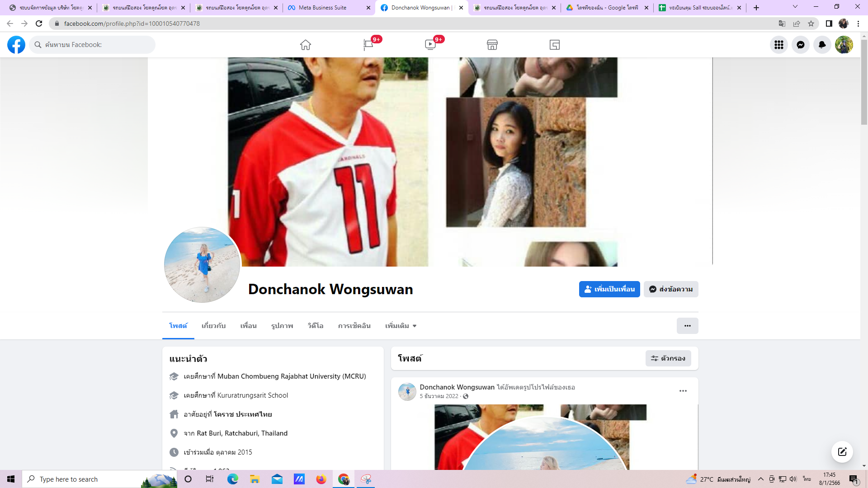Open the ตัวกรอง filters button

click(x=668, y=358)
